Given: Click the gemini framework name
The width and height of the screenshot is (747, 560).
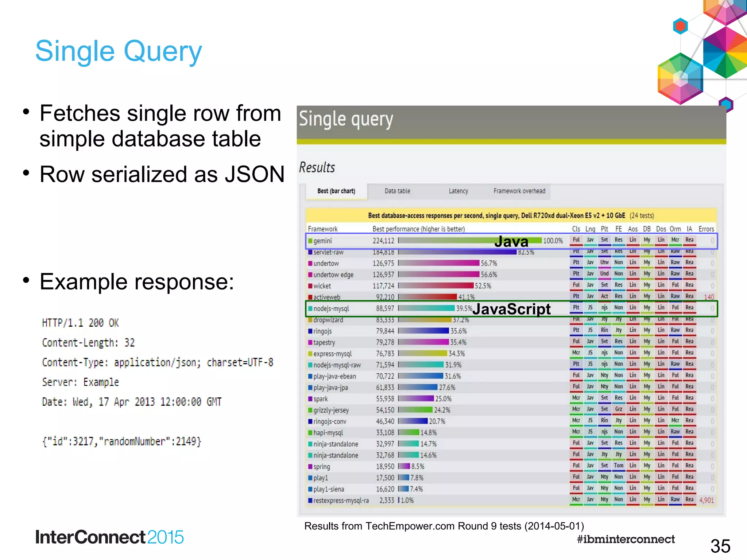Looking at the screenshot, I should [322, 241].
